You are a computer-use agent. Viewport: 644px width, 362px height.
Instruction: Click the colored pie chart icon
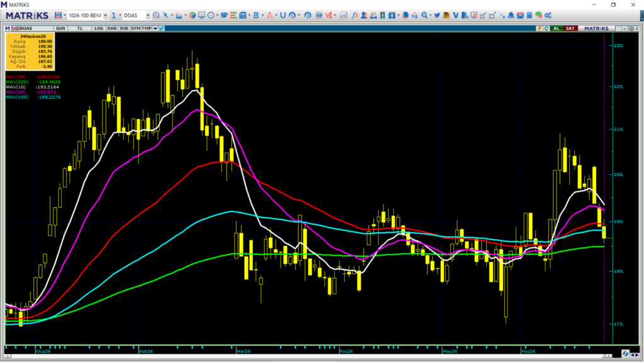(x=192, y=15)
